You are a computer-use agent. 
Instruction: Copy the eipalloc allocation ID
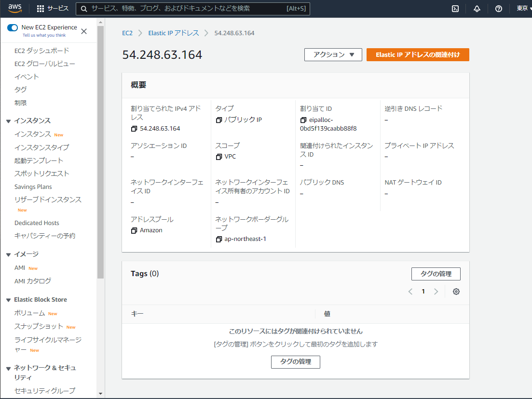303,120
